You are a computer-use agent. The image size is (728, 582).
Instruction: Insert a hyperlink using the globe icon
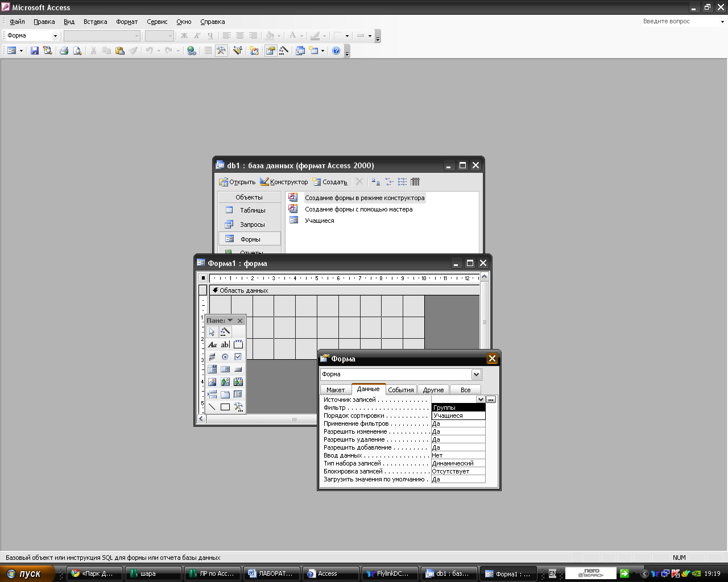(x=192, y=51)
